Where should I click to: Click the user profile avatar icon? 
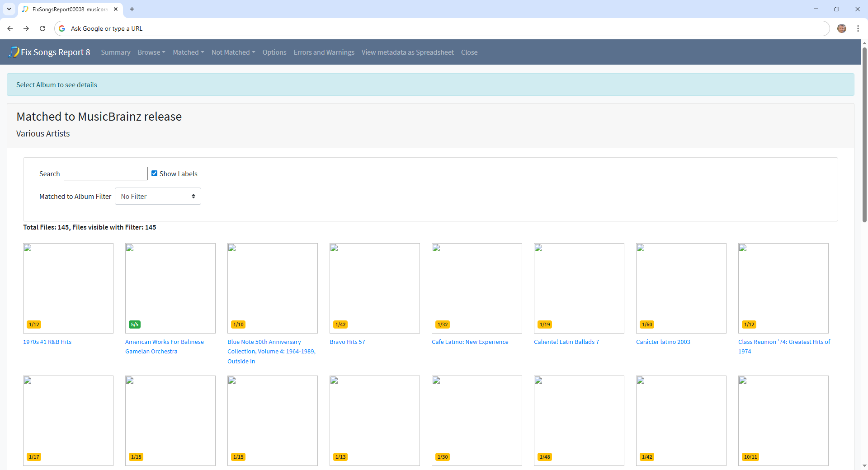click(x=841, y=28)
